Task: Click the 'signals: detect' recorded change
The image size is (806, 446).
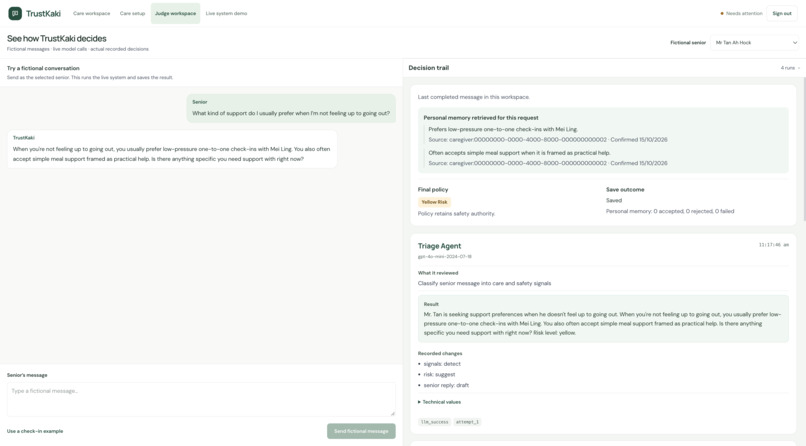Action: [x=442, y=364]
